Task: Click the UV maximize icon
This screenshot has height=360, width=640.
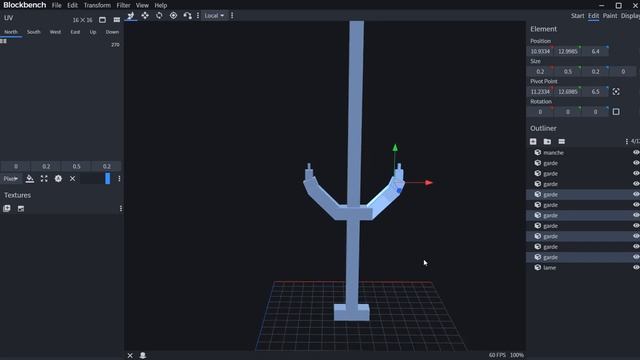Action: tap(44, 178)
